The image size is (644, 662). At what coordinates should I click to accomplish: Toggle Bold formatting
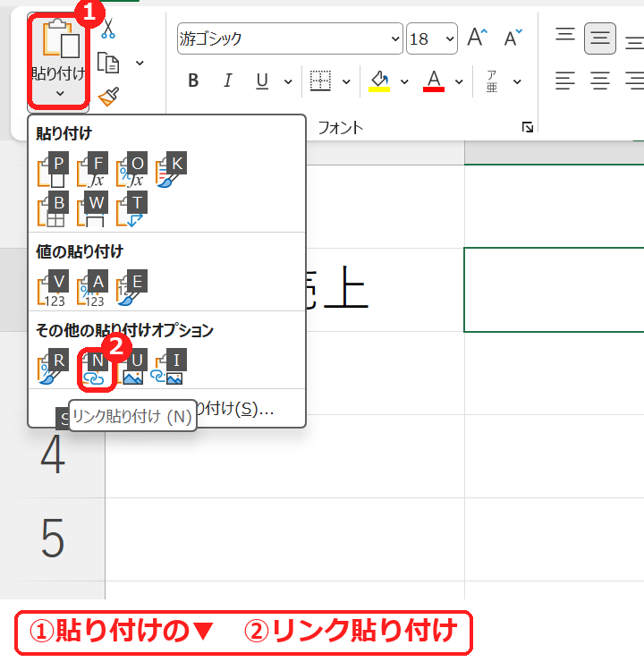point(193,81)
